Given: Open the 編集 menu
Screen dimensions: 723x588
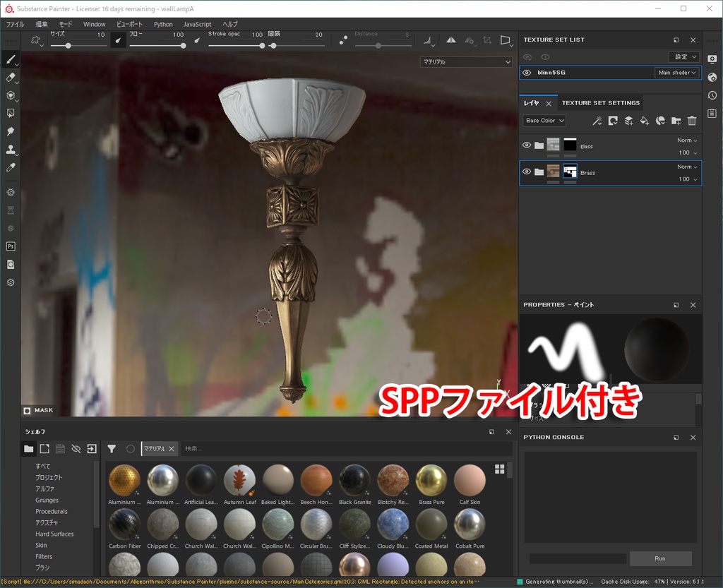Looking at the screenshot, I should point(42,25).
